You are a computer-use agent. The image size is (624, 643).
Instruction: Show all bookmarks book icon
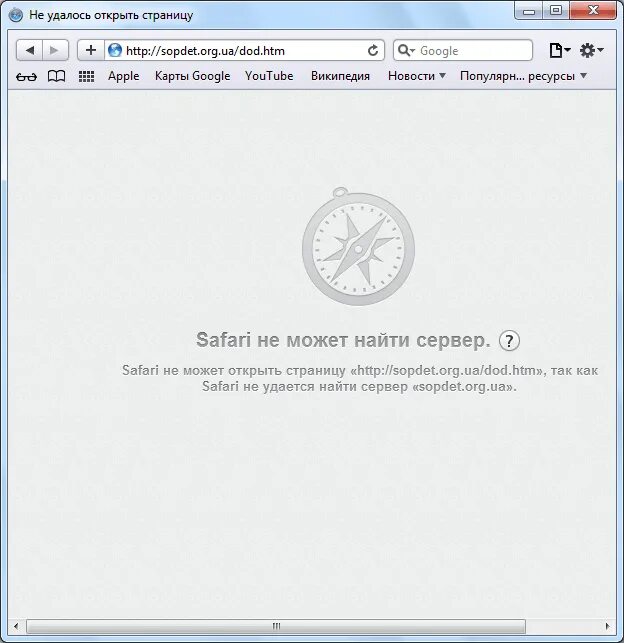pos(57,76)
